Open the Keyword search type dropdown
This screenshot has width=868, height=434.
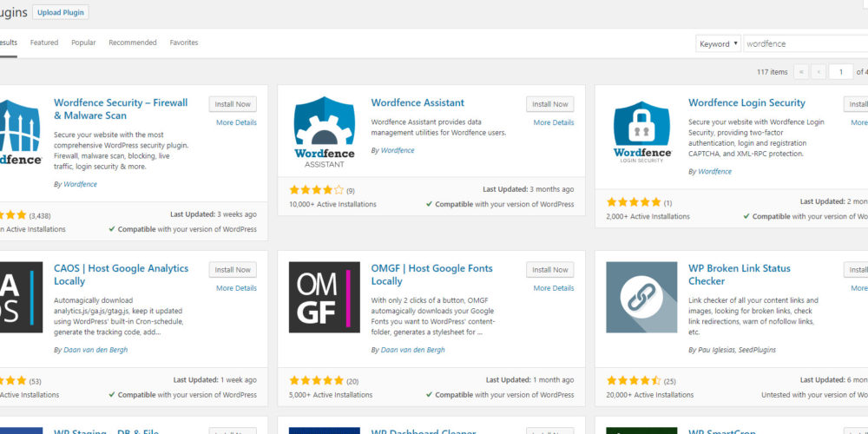pyautogui.click(x=718, y=43)
